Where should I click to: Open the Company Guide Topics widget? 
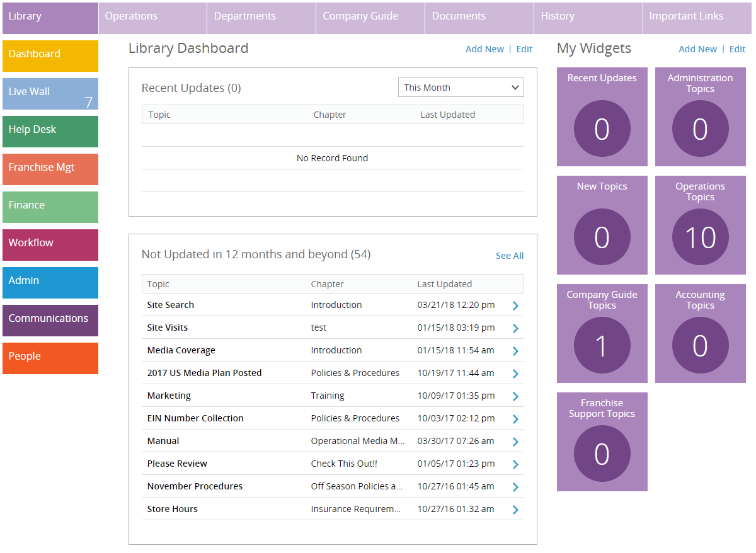click(x=602, y=334)
